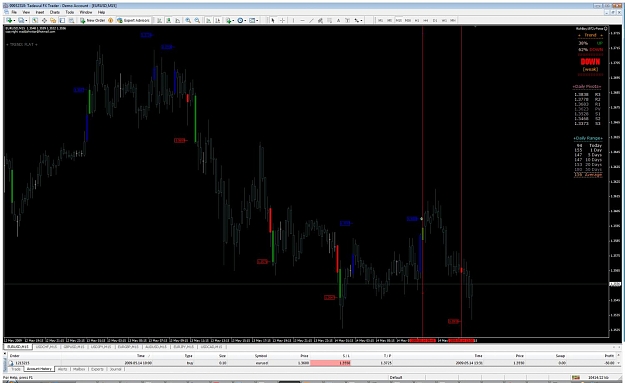Click the Zoom Out magnifier icon
Screen dimensions: 625x383
[x=197, y=20]
